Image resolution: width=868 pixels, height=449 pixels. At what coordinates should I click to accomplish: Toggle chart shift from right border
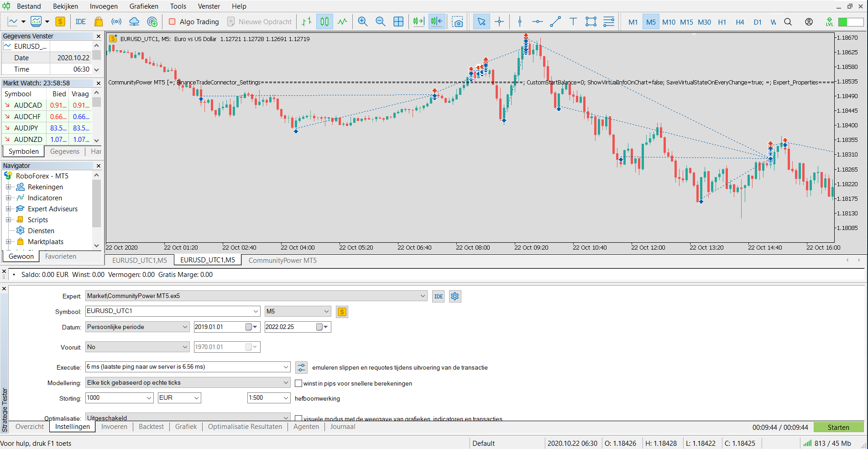(437, 21)
